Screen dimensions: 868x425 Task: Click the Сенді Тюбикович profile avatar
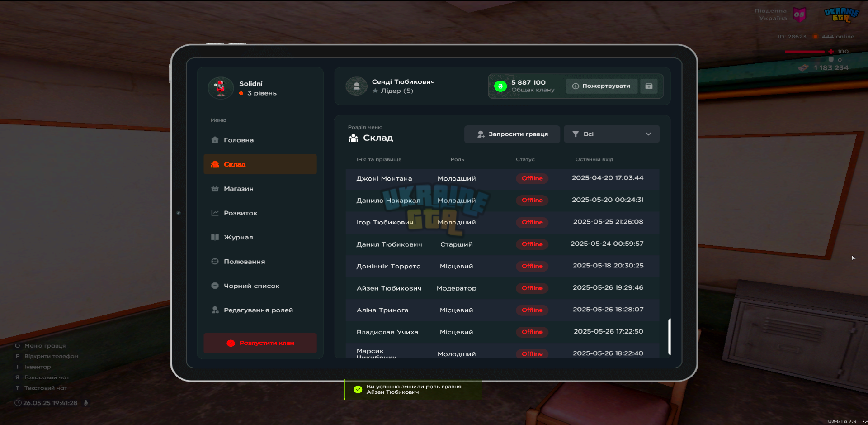pos(356,86)
